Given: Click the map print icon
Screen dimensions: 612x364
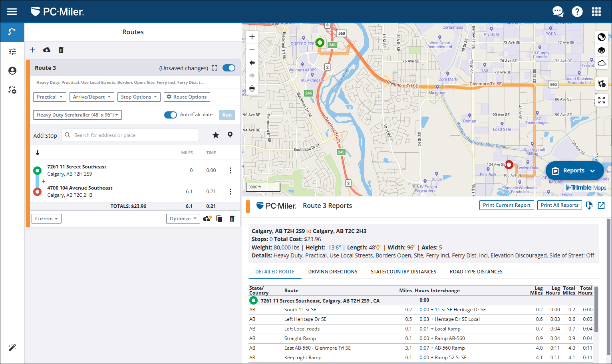Looking at the screenshot, I should [x=252, y=88].
